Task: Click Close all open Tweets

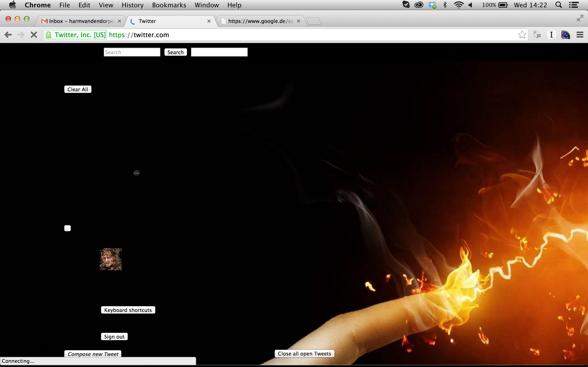Action: (304, 354)
